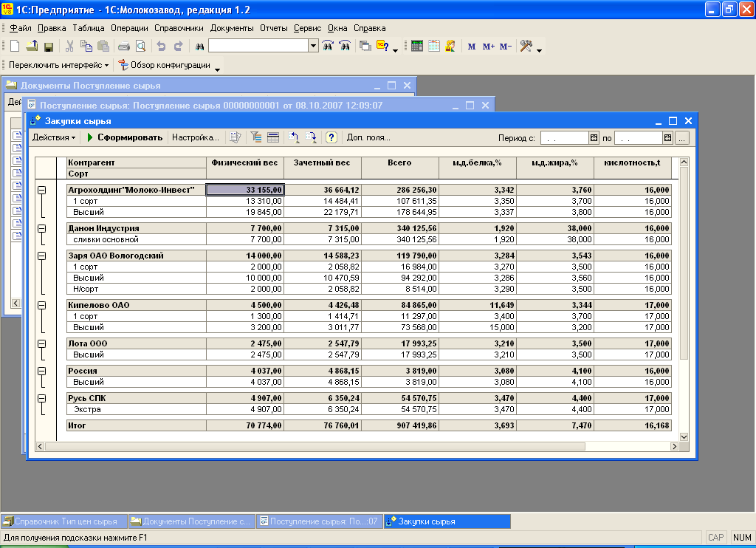Click the tools hammer and wrench icon
Viewport: 756px width, 548px height.
click(x=526, y=47)
